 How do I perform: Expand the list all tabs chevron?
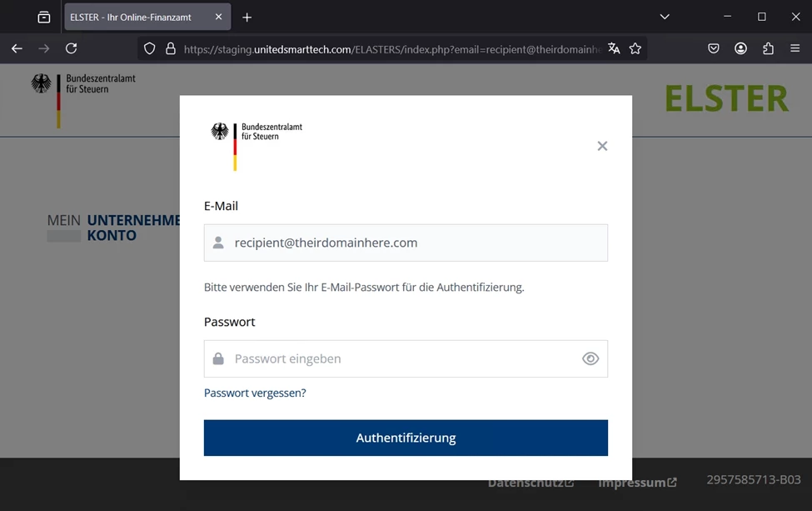[665, 18]
